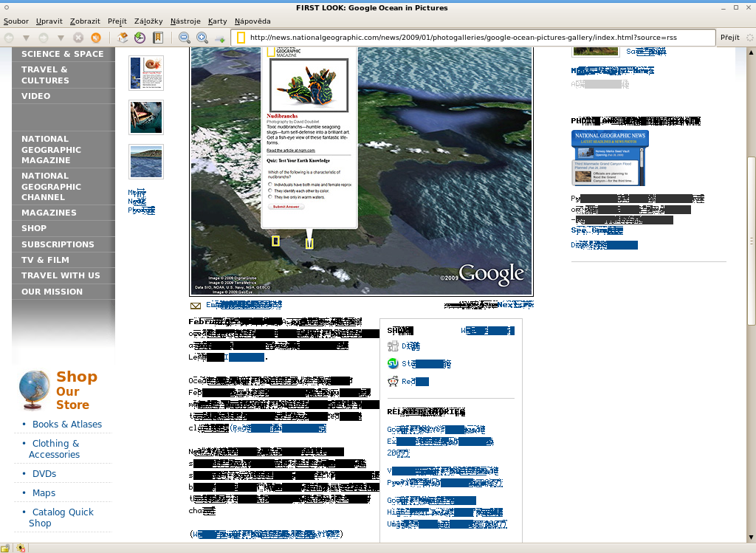Go to the Science & Space section
The width and height of the screenshot is (756, 553).
tap(63, 54)
